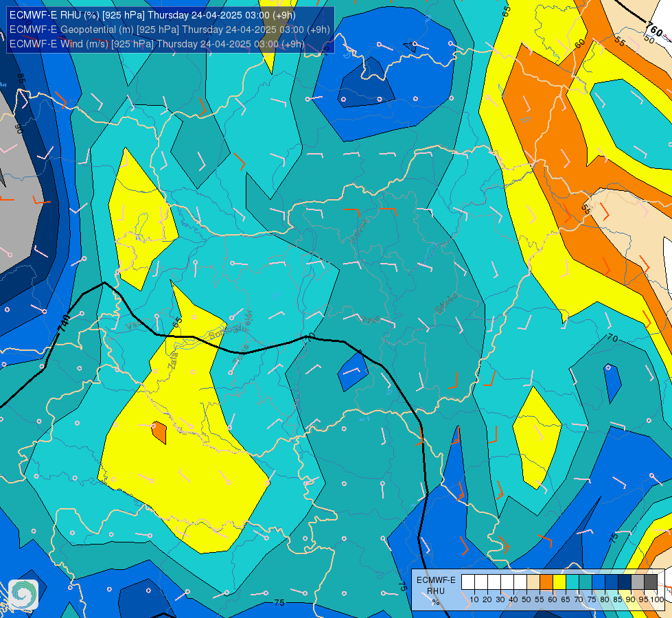Image resolution: width=672 pixels, height=618 pixels.
Task: Click the swirl logo icon at bottom left
Action: [x=23, y=595]
